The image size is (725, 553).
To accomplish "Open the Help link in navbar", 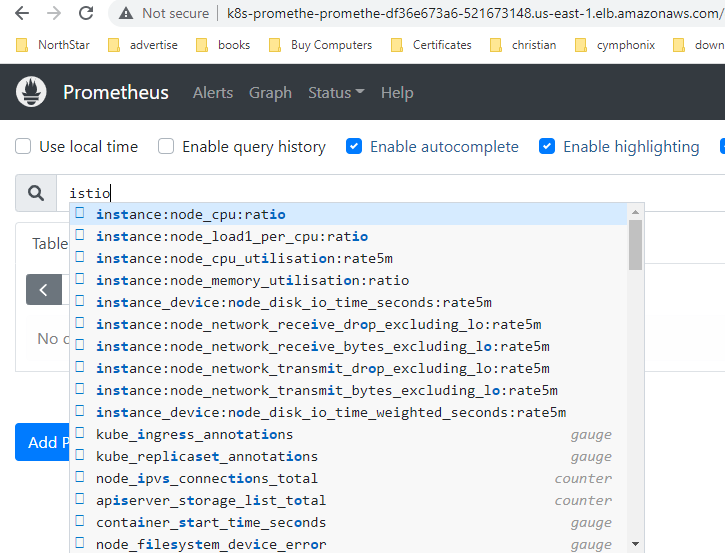I will tap(397, 92).
